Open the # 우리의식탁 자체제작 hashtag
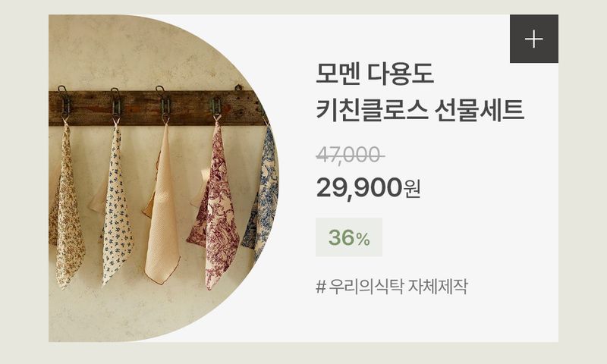The image size is (607, 364). click(x=392, y=287)
